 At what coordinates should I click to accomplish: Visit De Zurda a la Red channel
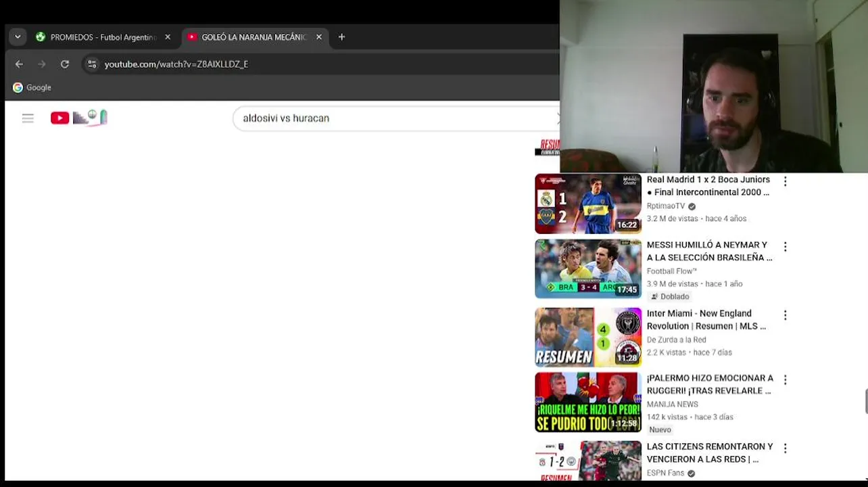coord(676,340)
